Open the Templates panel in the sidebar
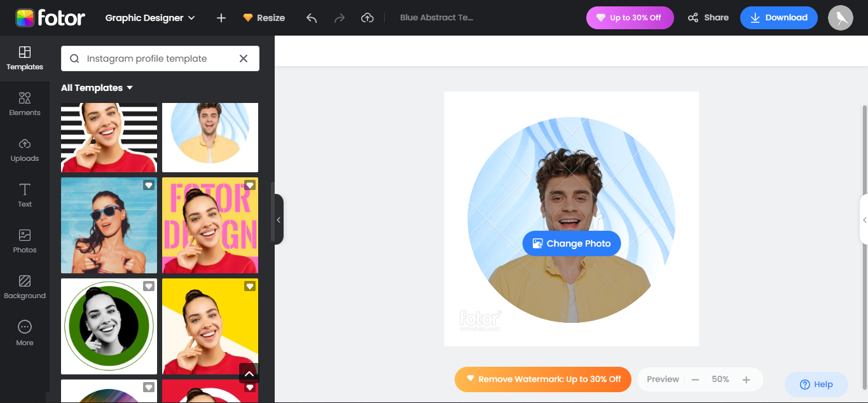This screenshot has width=868, height=403. coord(25,57)
